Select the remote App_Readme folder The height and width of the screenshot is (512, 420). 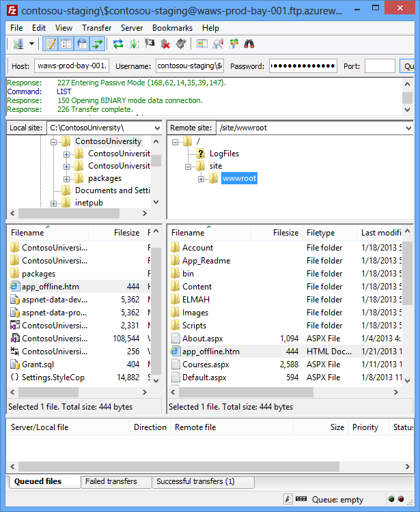[x=285, y=261]
